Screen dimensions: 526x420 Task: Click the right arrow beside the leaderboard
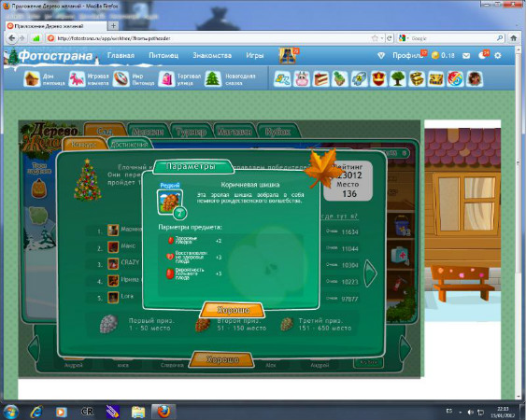point(370,273)
